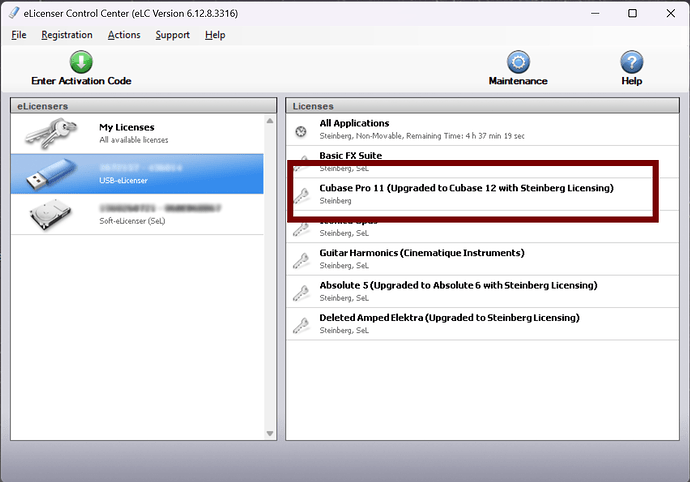The height and width of the screenshot is (482, 690).
Task: Click the Enter Activation Code label
Action: 81,81
